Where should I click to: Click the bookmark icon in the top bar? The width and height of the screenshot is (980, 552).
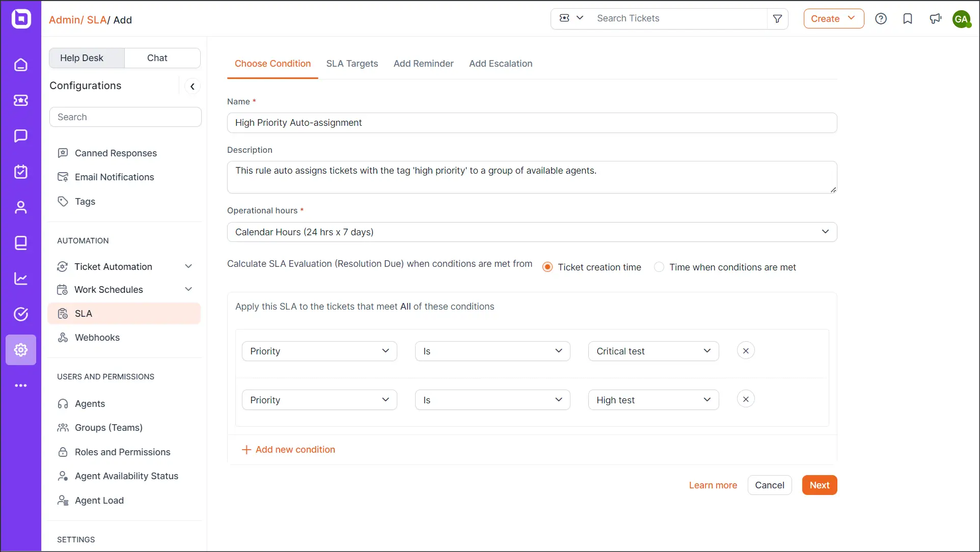908,18
